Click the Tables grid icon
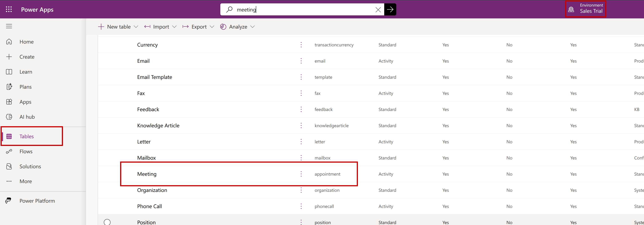The height and width of the screenshot is (225, 644). (x=9, y=136)
